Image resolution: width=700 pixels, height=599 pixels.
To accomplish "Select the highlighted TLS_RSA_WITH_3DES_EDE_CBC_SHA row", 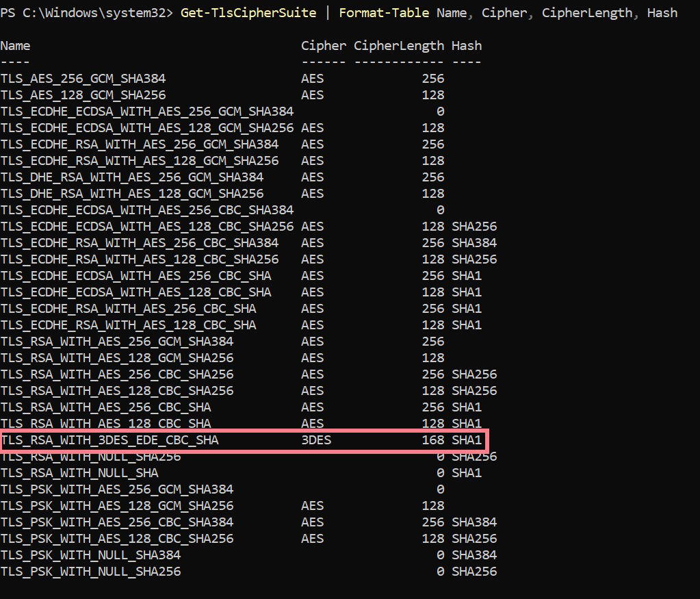I will (x=245, y=440).
